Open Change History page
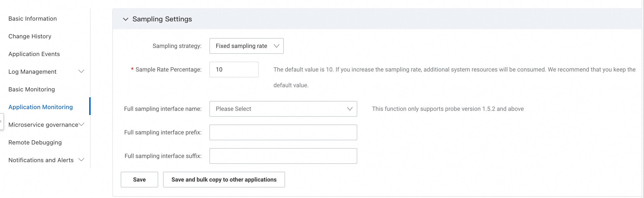This screenshot has width=644, height=198. click(30, 36)
